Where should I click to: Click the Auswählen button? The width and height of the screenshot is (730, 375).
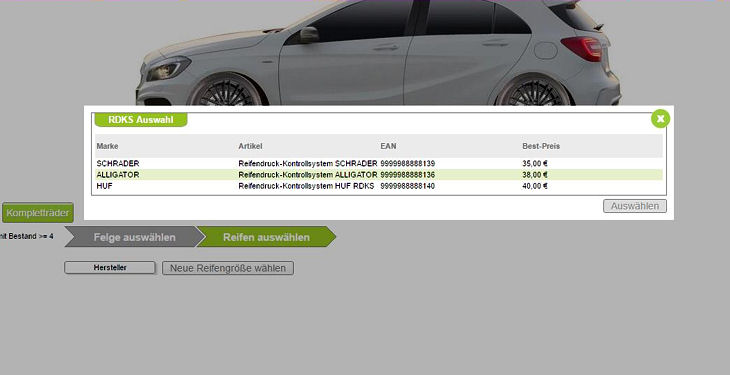click(635, 206)
